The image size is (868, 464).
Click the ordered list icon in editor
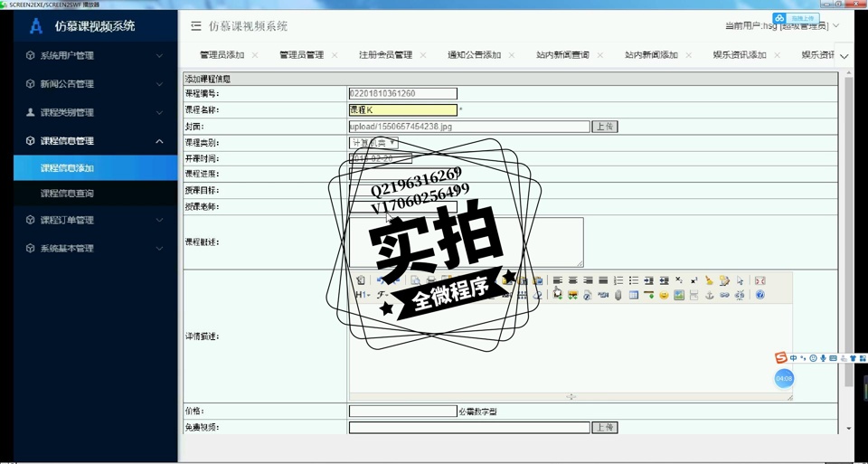tap(618, 280)
